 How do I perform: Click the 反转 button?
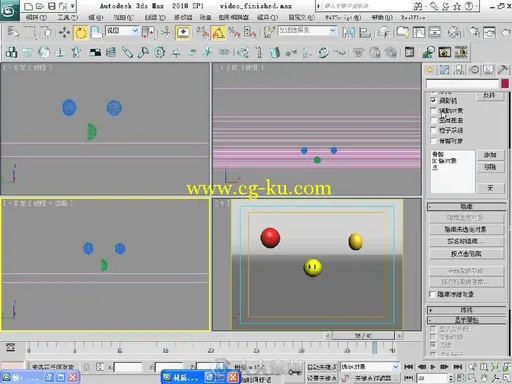pyautogui.click(x=489, y=96)
